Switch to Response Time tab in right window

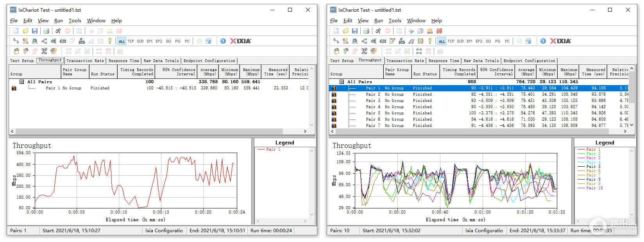coord(444,61)
